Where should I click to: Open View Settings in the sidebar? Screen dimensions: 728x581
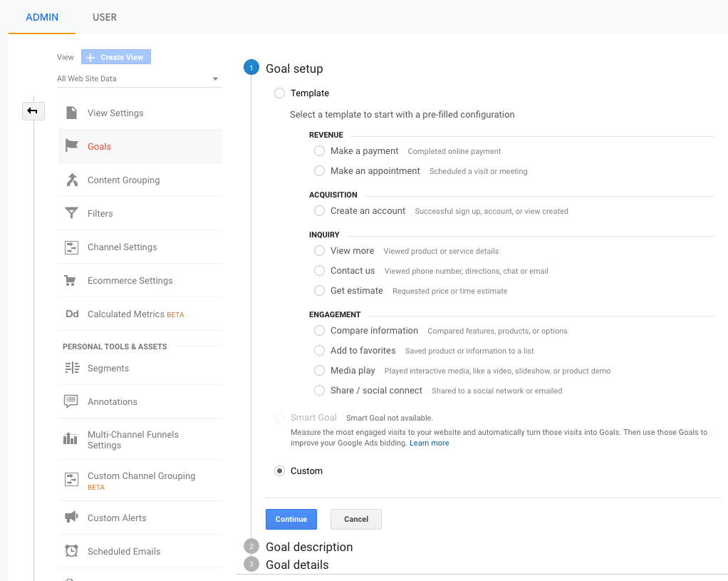pos(140,113)
